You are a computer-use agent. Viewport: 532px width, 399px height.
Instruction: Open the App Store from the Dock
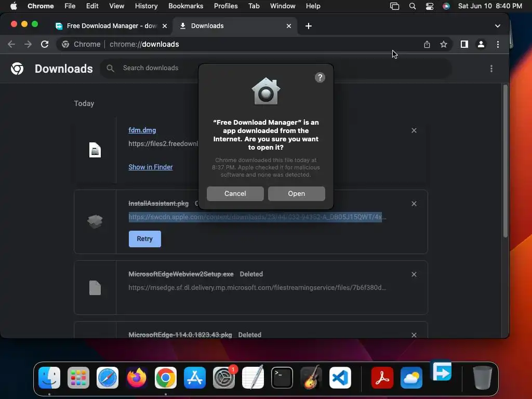(195, 378)
